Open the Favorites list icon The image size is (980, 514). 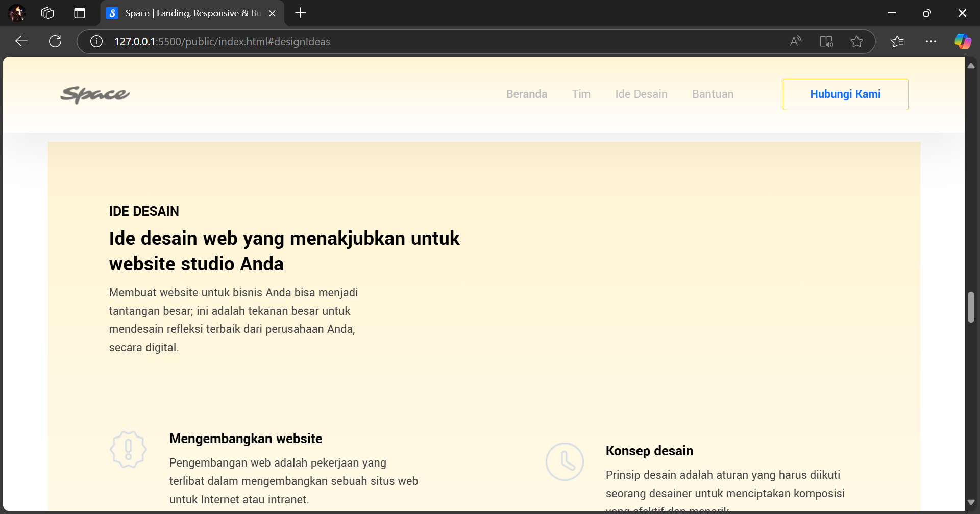897,41
